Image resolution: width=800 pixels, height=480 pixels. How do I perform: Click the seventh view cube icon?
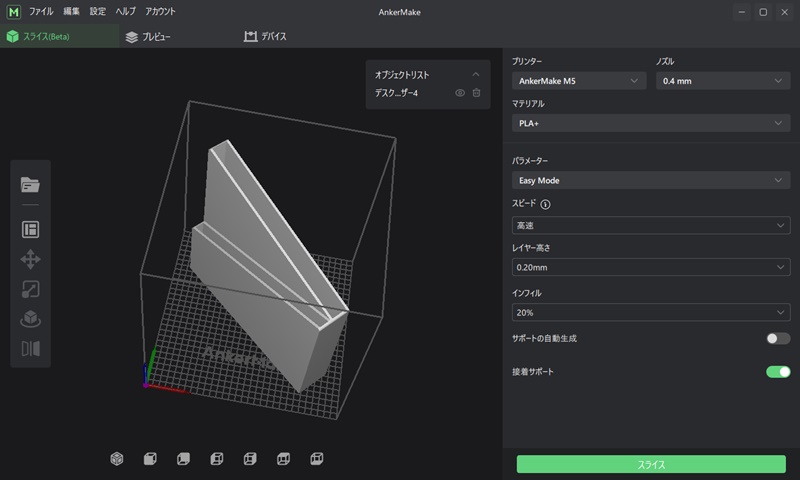pyautogui.click(x=316, y=459)
